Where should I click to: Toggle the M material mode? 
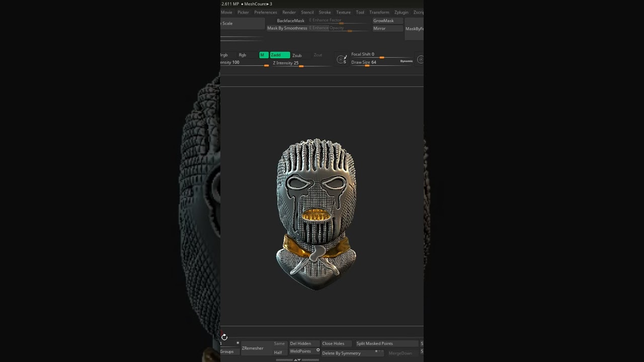coord(263,55)
